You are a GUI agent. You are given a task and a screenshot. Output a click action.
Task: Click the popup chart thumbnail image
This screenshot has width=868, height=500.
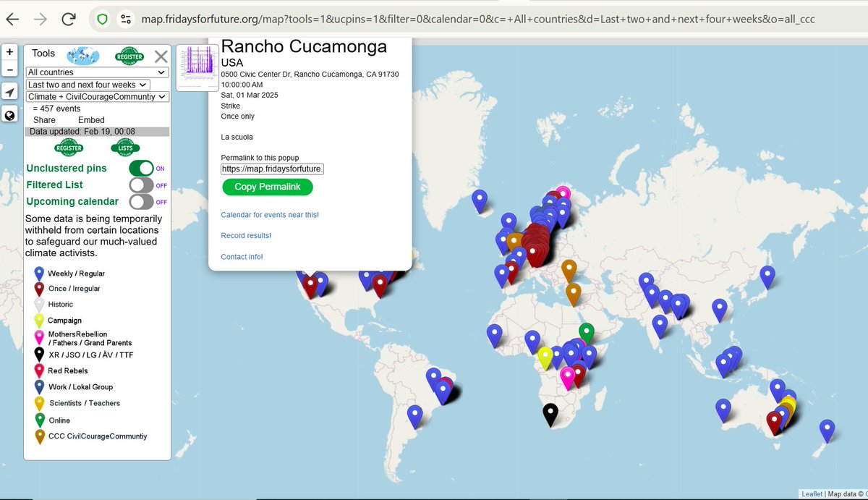(x=197, y=67)
